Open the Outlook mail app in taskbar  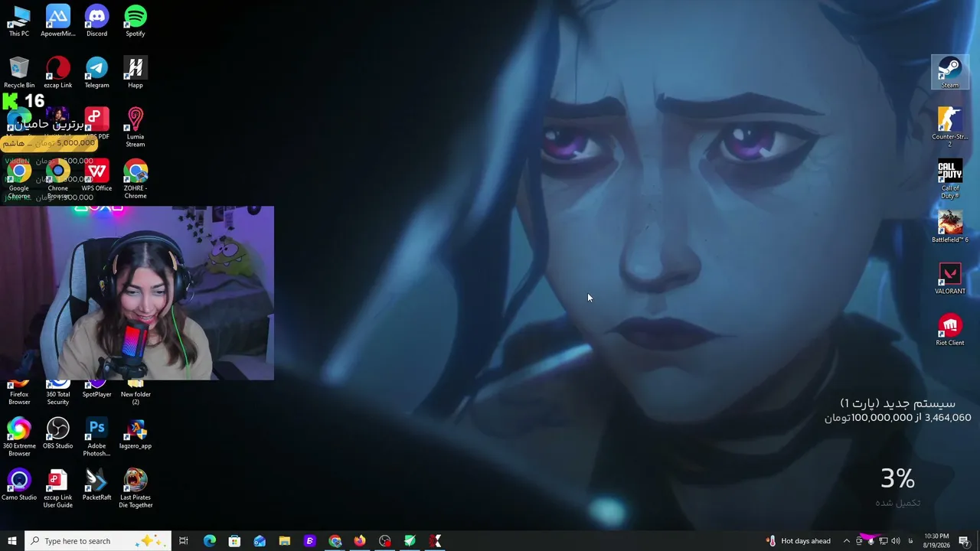[x=260, y=541]
